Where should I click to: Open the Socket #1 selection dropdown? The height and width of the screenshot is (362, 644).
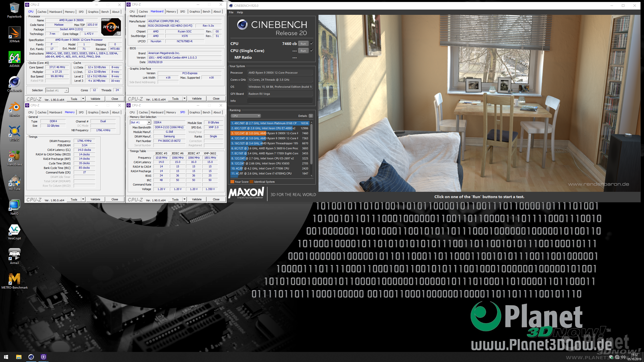pos(57,90)
